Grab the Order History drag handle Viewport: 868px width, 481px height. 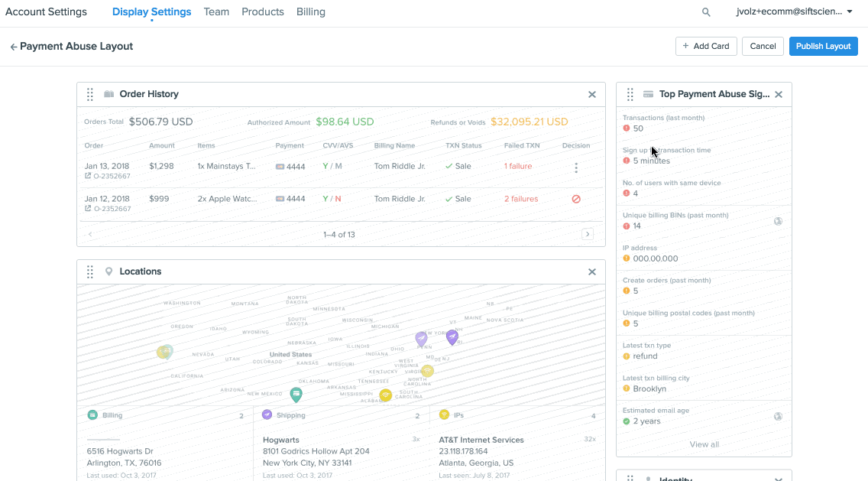pyautogui.click(x=89, y=94)
